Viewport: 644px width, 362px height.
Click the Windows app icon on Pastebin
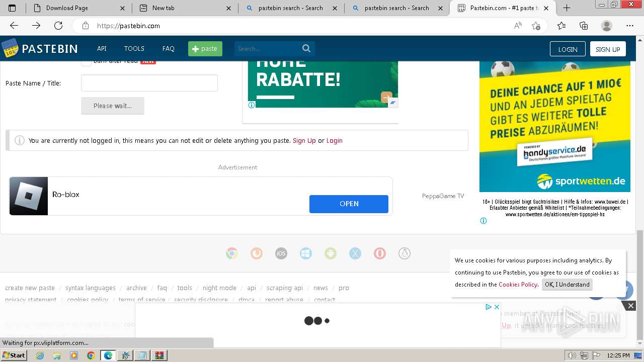(x=306, y=253)
